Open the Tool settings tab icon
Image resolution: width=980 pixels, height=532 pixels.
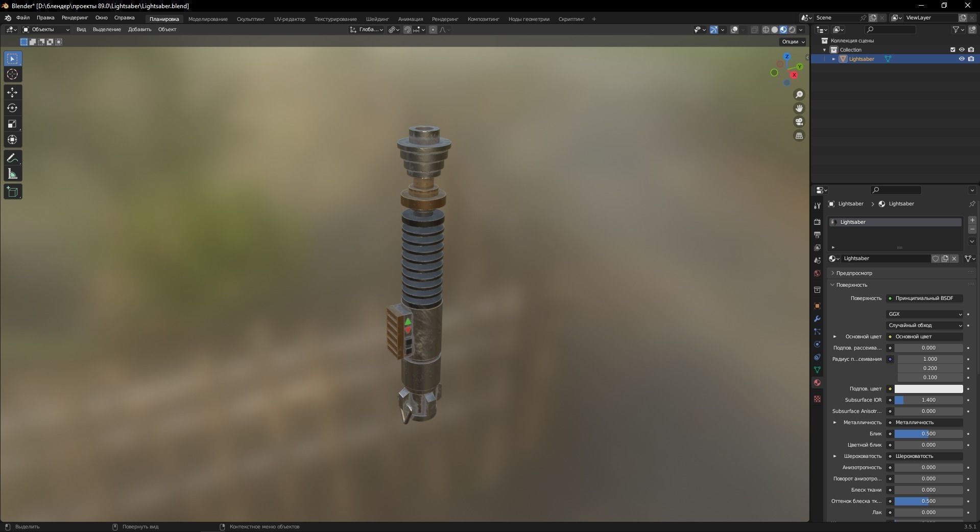817,205
